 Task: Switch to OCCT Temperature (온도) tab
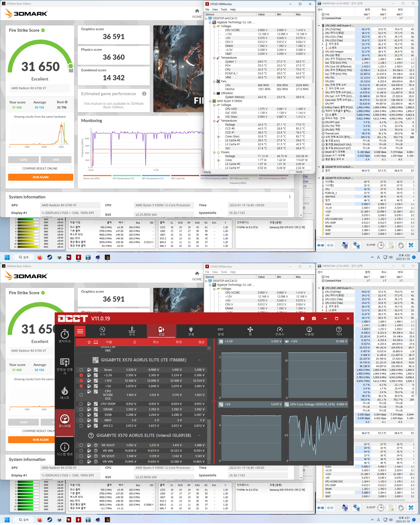click(x=132, y=331)
